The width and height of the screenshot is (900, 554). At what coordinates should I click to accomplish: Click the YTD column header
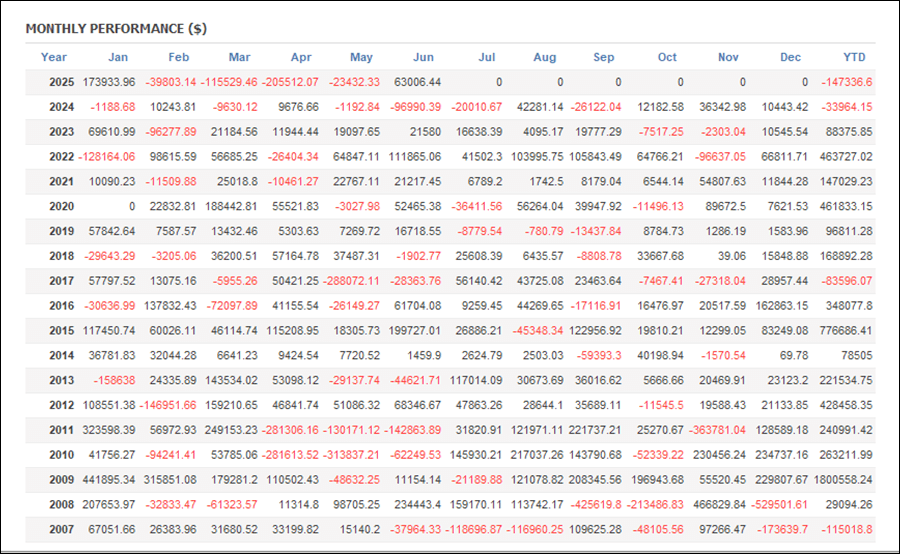854,57
